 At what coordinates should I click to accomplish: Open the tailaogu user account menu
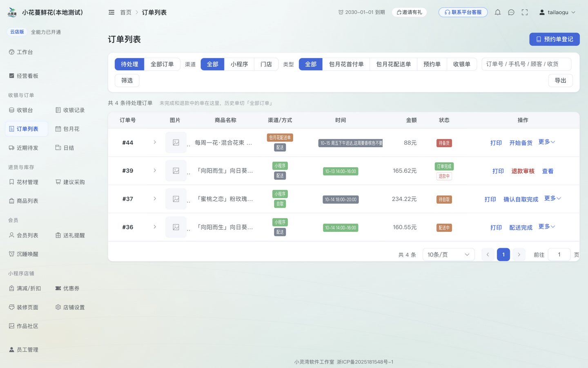557,12
